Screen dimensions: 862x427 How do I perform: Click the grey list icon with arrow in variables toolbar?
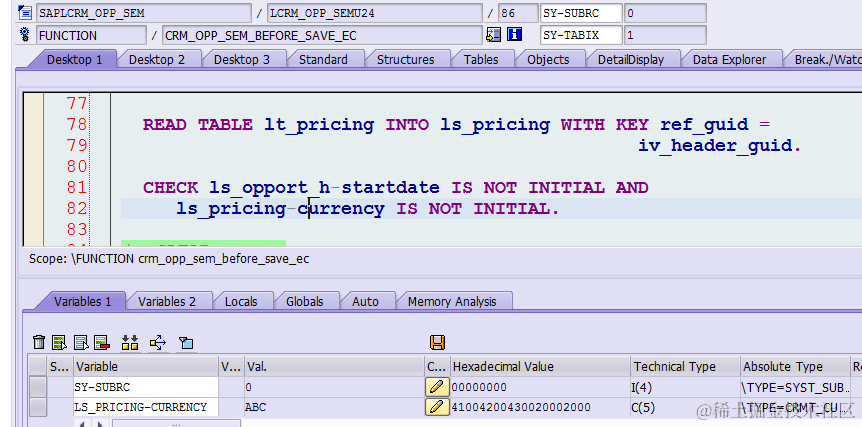[81, 342]
